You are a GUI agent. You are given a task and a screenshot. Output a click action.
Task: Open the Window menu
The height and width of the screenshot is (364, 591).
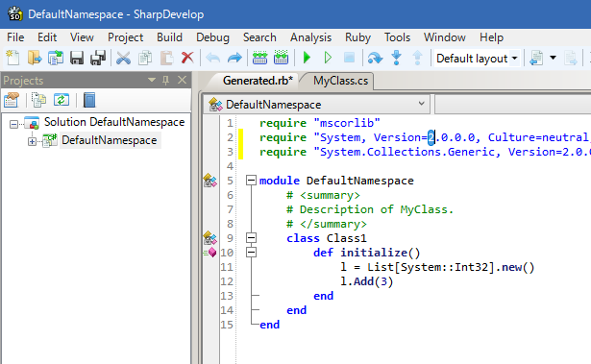pyautogui.click(x=445, y=37)
